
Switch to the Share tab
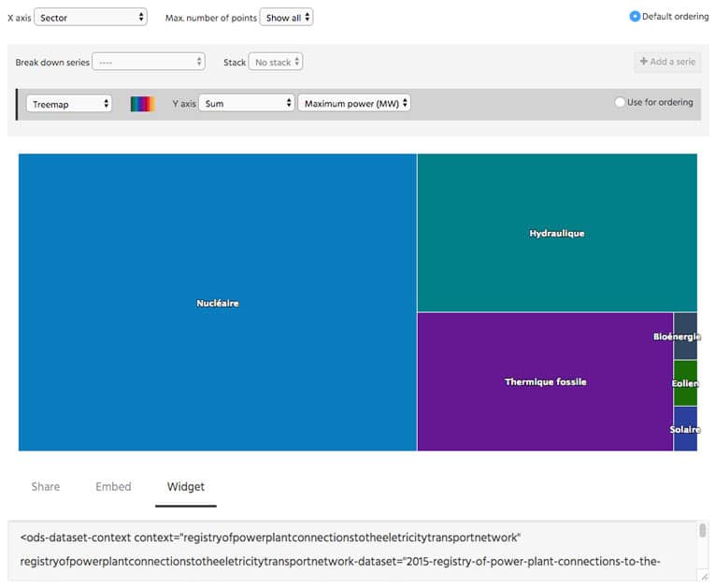click(46, 486)
